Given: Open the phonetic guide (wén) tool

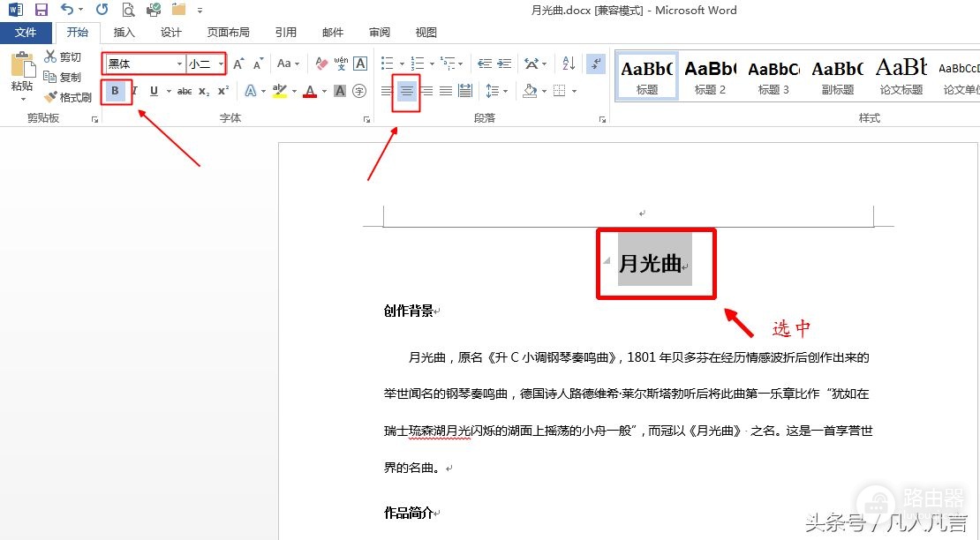Looking at the screenshot, I should coord(341,63).
